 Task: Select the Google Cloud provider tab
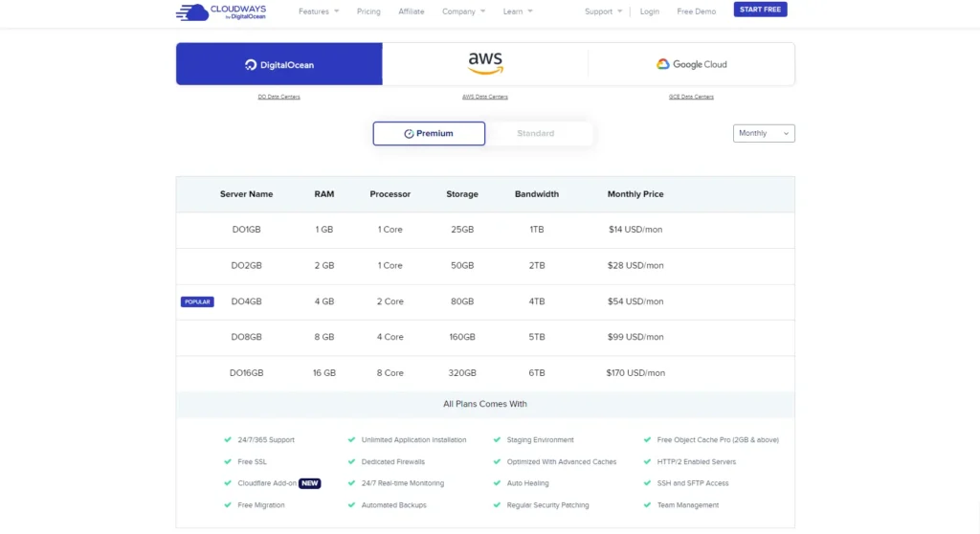[691, 64]
